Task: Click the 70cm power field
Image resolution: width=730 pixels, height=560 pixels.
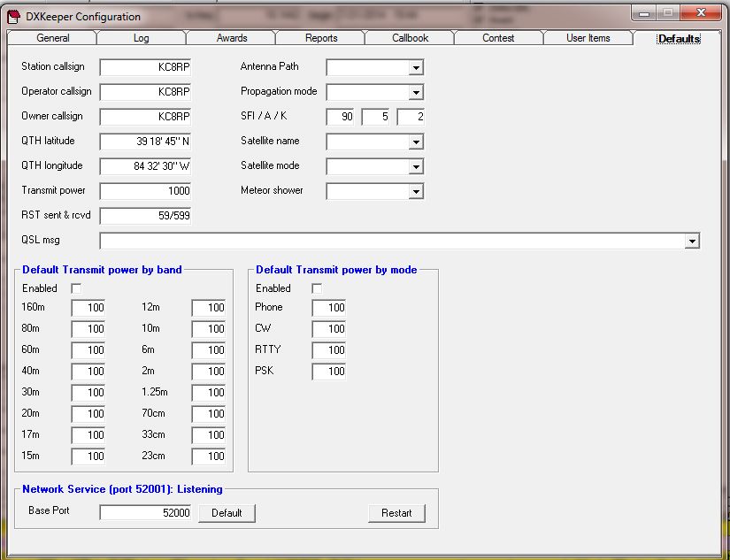Action: pyautogui.click(x=209, y=414)
